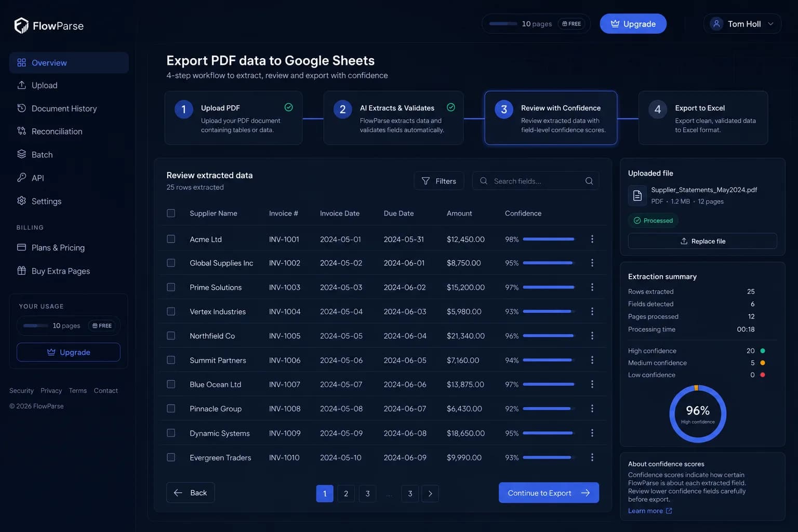The width and height of the screenshot is (798, 532).
Task: Toggle the select-all header checkbox
Action: click(x=171, y=214)
